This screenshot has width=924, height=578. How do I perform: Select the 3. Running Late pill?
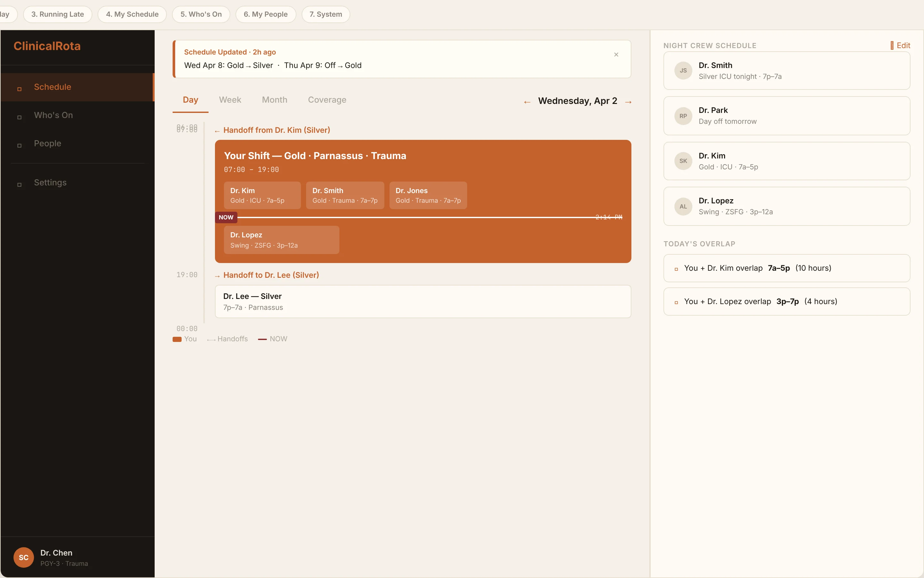(x=57, y=14)
